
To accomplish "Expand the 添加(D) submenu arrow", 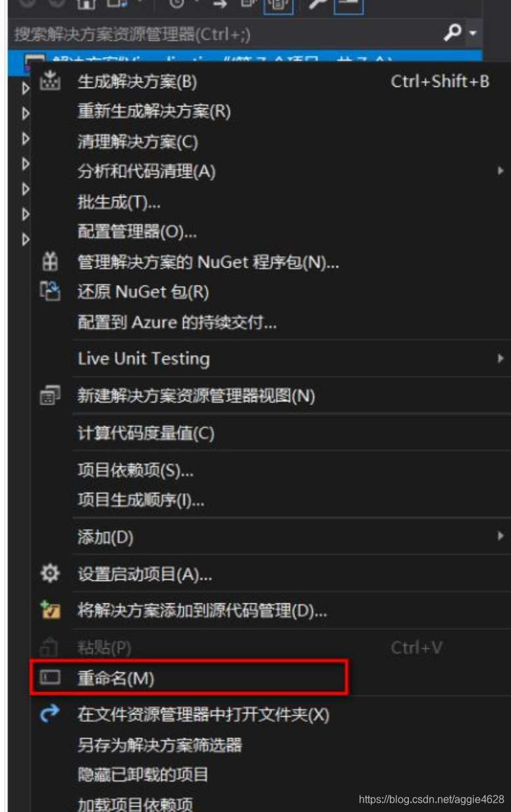I will coord(500,536).
